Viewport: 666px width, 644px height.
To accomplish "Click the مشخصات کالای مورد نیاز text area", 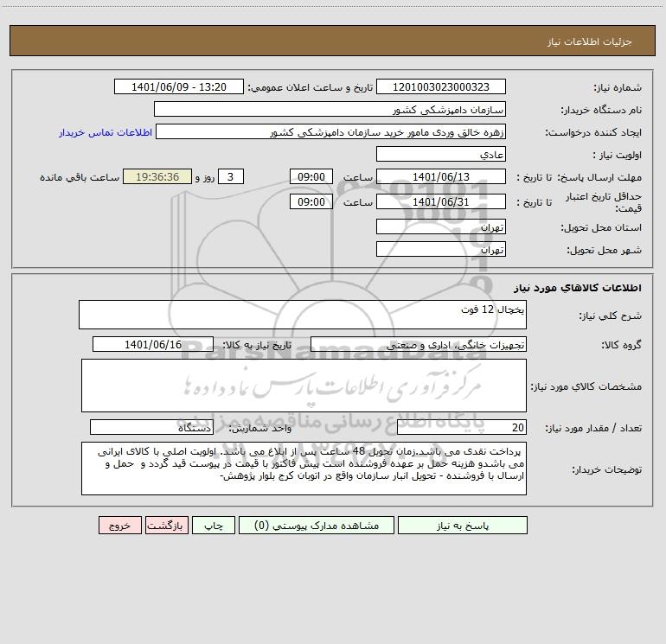I will point(304,386).
